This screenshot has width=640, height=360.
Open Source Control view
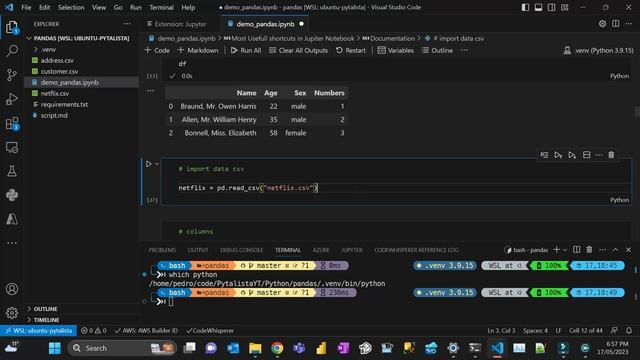pyautogui.click(x=12, y=75)
